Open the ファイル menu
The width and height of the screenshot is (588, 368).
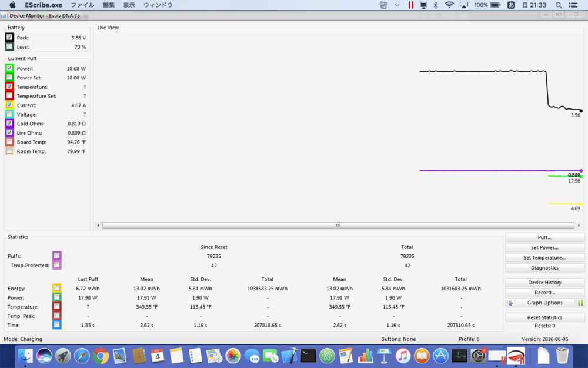pos(82,5)
